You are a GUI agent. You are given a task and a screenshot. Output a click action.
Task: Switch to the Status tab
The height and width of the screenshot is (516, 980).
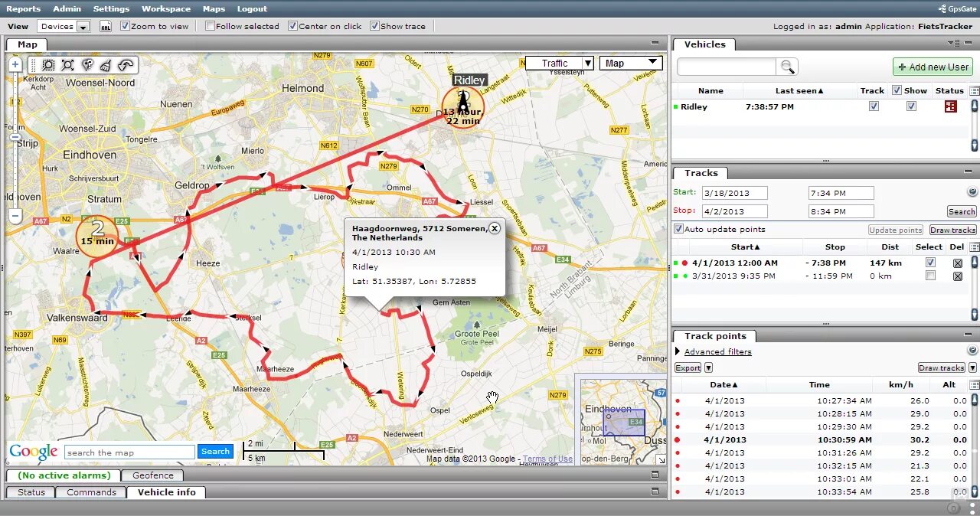click(x=31, y=492)
